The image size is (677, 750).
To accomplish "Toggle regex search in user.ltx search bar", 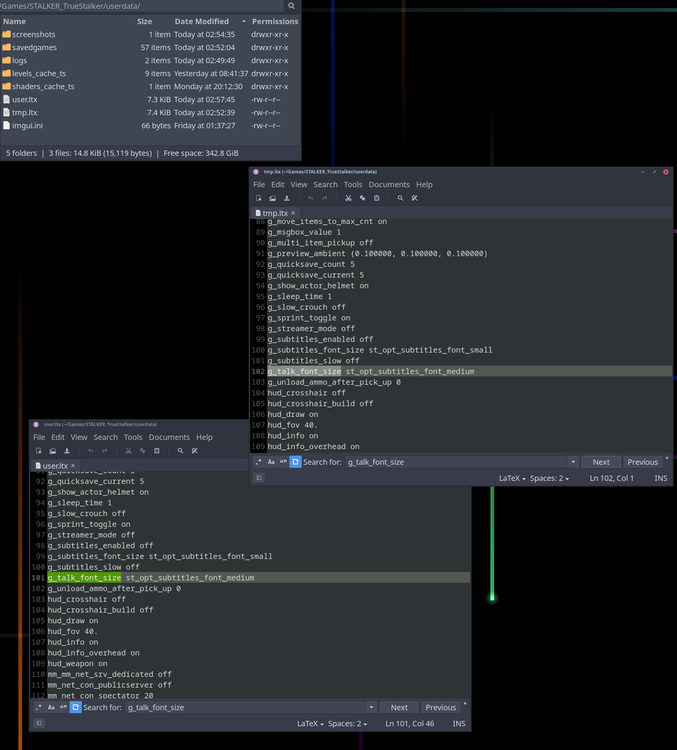I will click(x=39, y=707).
